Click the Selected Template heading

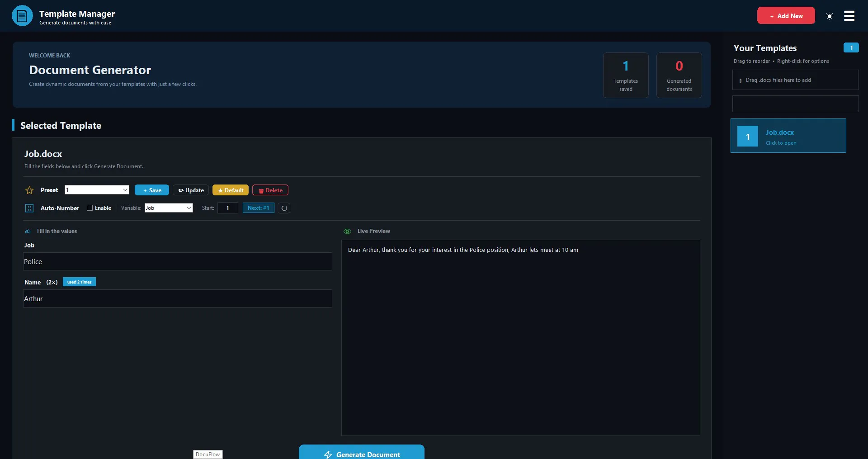pos(61,126)
